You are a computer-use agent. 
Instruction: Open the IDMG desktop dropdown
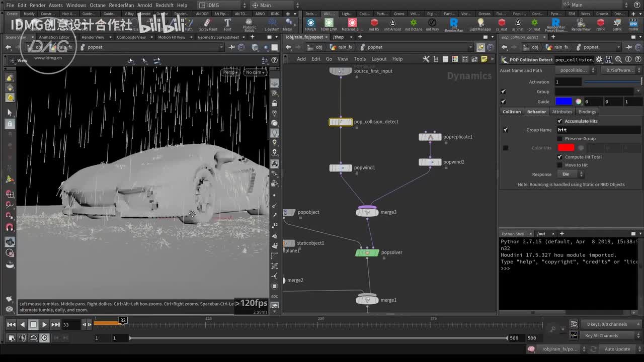point(221,5)
